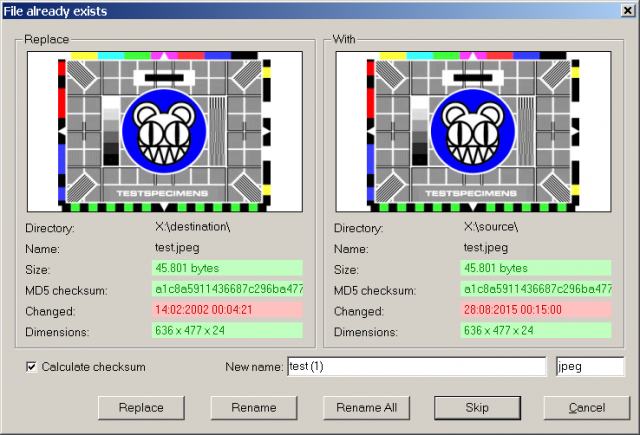Click the source MD5 checksum value
Screen dimensions: 640x435
click(x=536, y=289)
